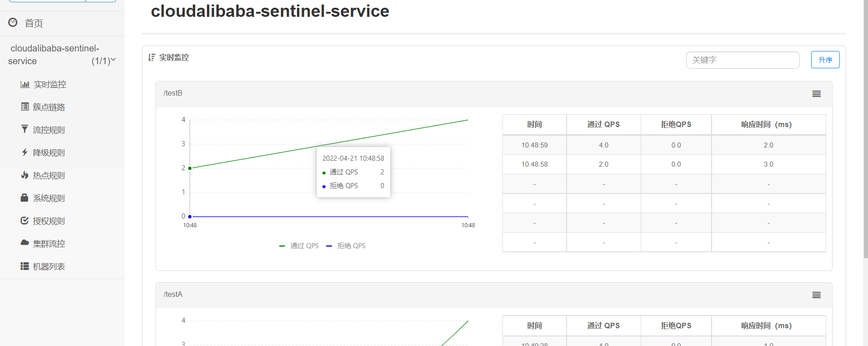868x346 pixels.
Task: Focus the 关键字 keyword search field
Action: point(743,60)
